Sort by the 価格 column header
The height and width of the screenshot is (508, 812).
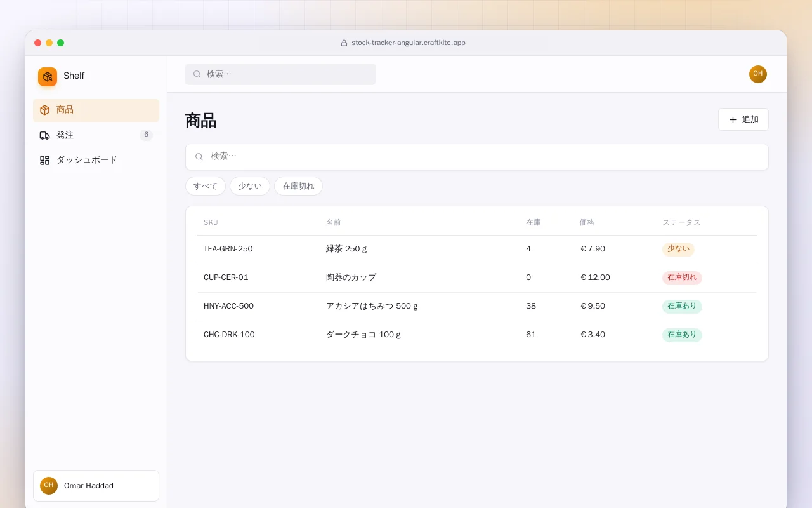pos(587,223)
